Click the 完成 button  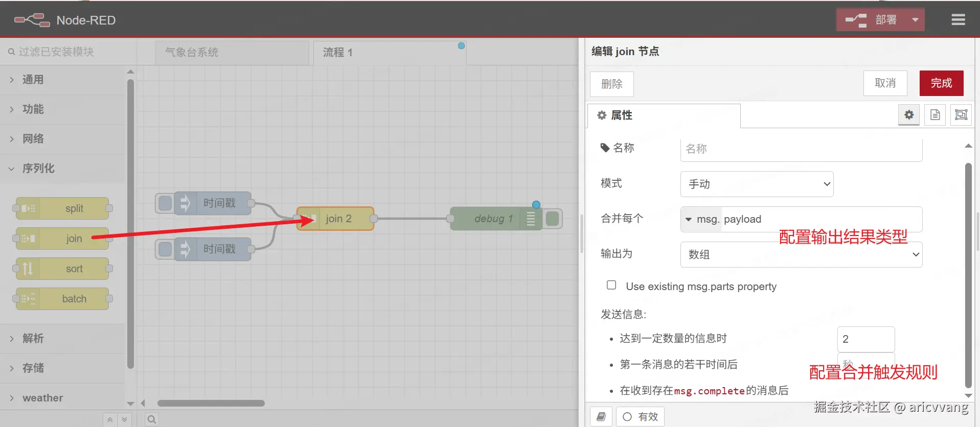(x=942, y=83)
